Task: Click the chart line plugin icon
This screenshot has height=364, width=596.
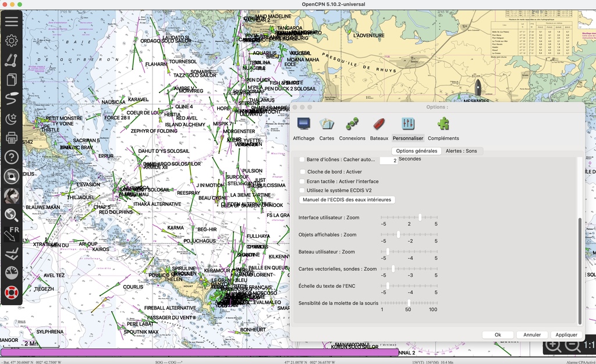Action: point(12,254)
